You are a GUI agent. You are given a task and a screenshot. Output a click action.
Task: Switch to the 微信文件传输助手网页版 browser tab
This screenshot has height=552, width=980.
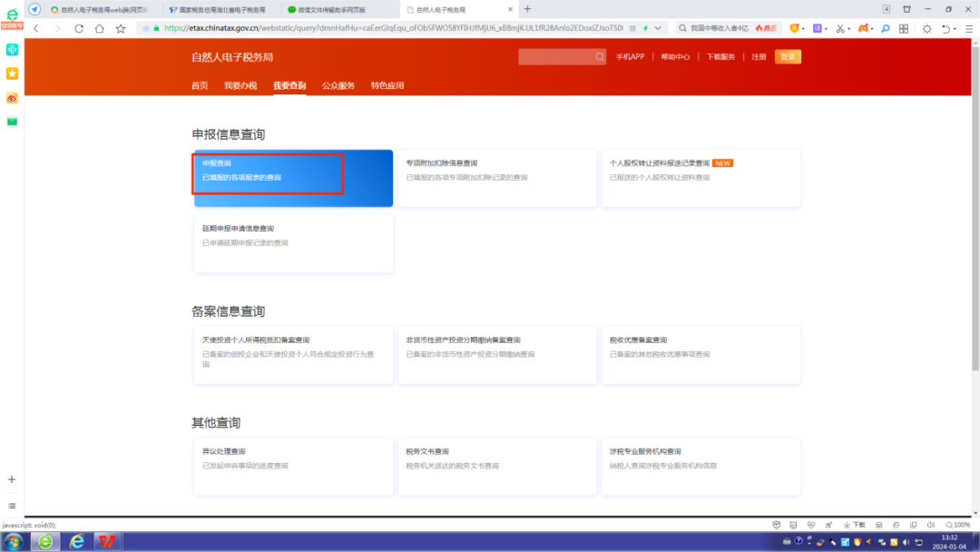point(339,9)
